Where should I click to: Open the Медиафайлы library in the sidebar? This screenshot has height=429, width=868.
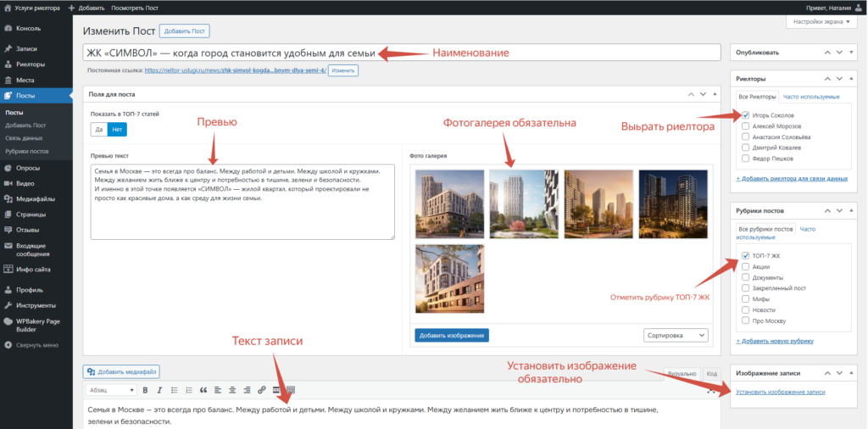pyautogui.click(x=36, y=198)
